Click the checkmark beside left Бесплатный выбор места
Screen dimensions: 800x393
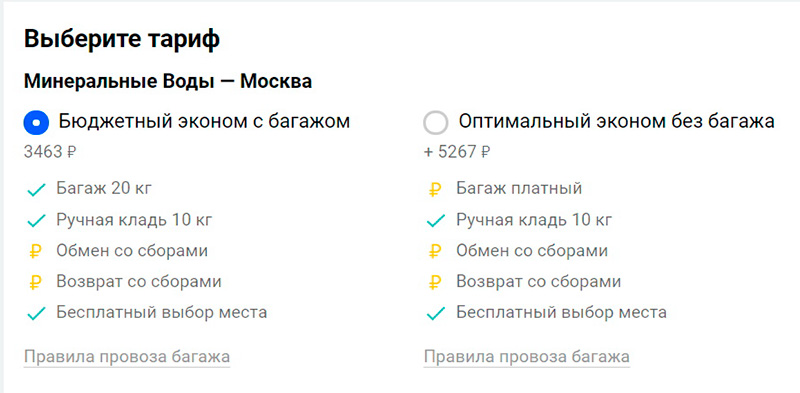click(x=36, y=314)
